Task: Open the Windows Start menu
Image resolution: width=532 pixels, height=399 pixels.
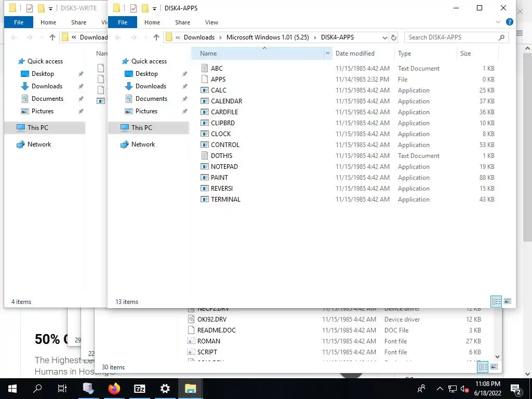Action: coord(12,389)
